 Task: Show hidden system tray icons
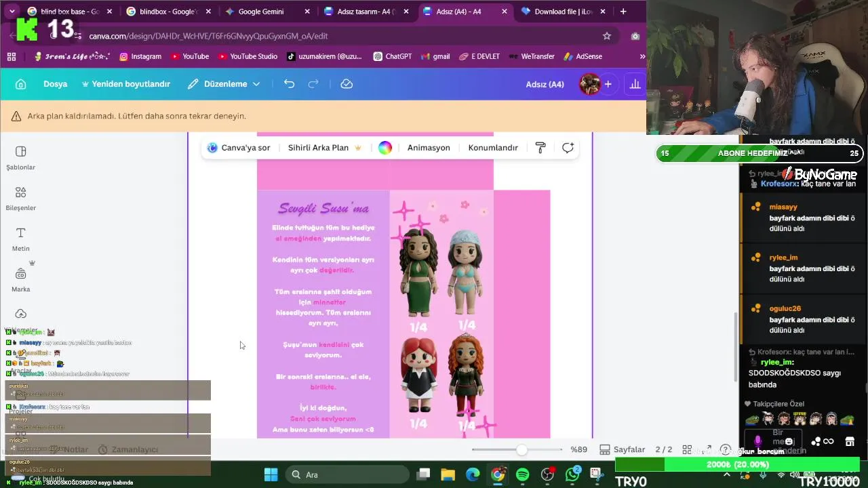point(727,474)
